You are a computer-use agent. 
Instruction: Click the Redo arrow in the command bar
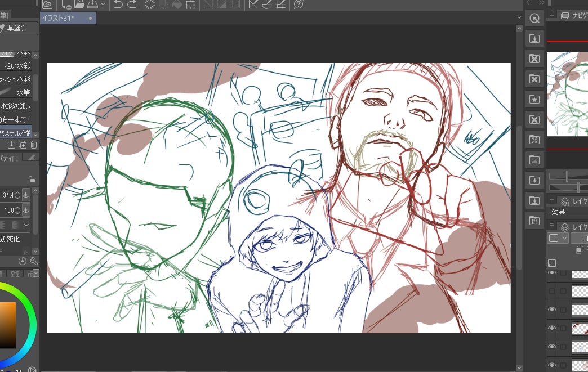coord(132,5)
